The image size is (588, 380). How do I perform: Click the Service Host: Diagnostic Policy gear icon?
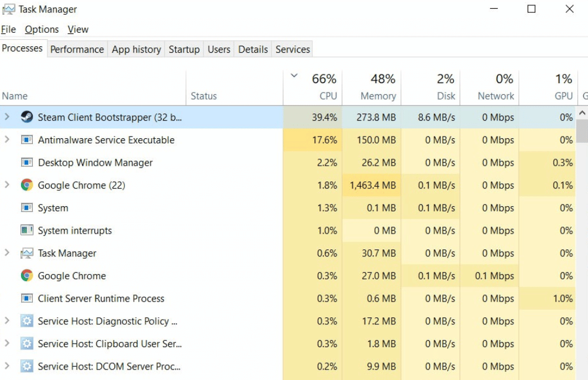(x=26, y=321)
